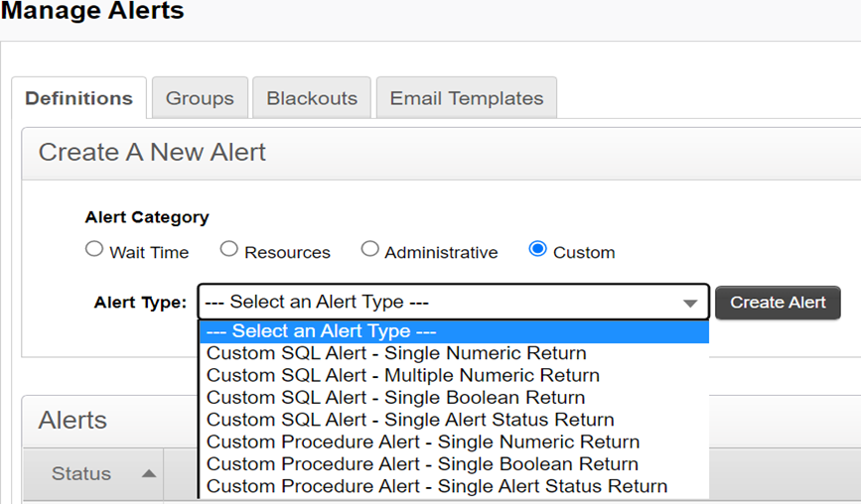Choose Custom SQL Alert - Single Boolean Return

(x=395, y=398)
